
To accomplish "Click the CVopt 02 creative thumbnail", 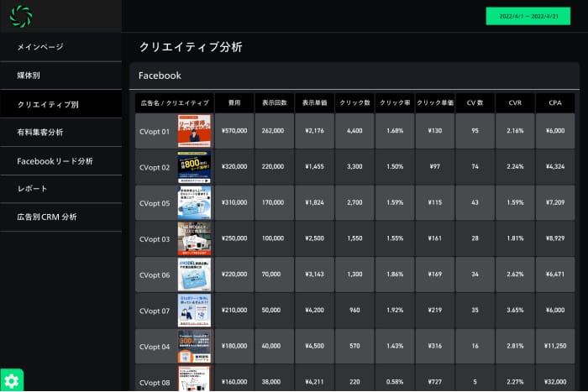I will tap(194, 167).
